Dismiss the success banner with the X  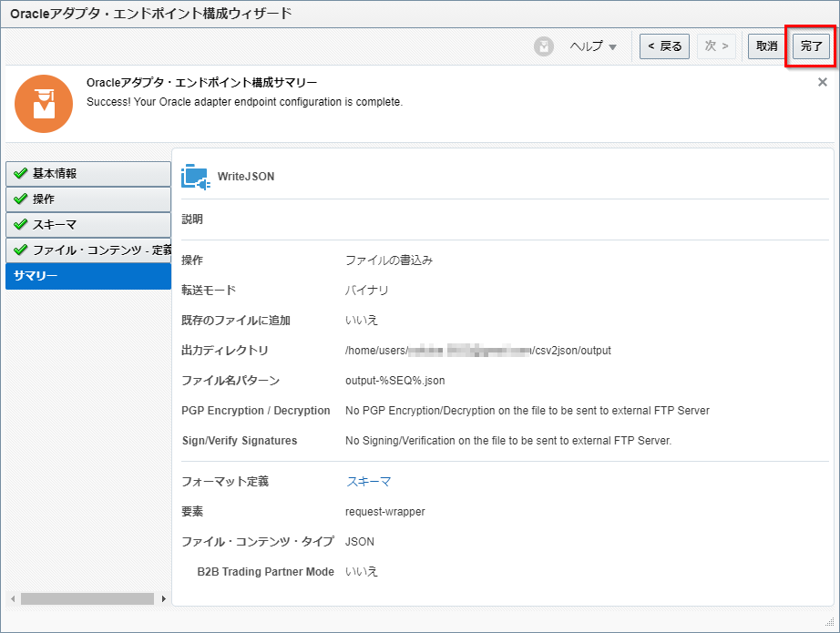(822, 82)
